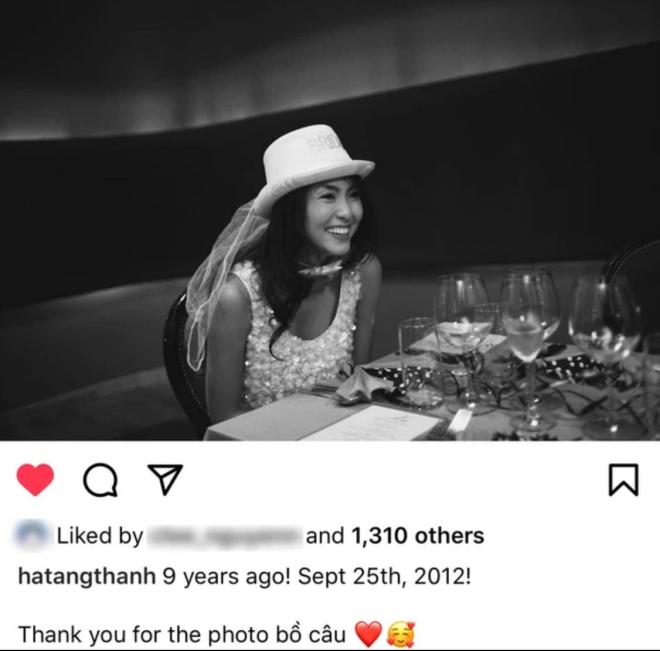Open the blurred username after Liked by
Image resolution: width=660 pixels, height=651 pixels.
224,537
